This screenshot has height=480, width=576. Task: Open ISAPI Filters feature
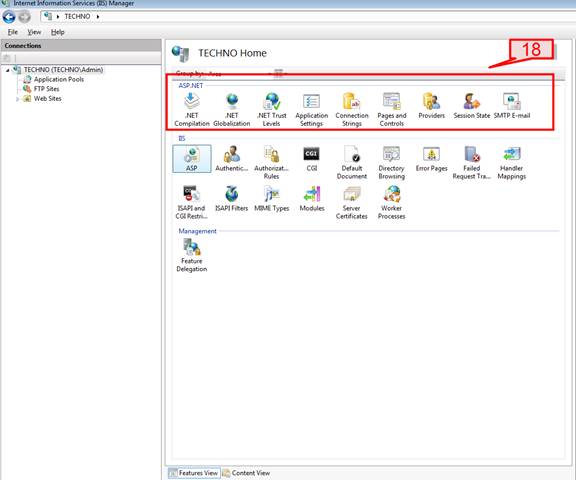pos(231,199)
